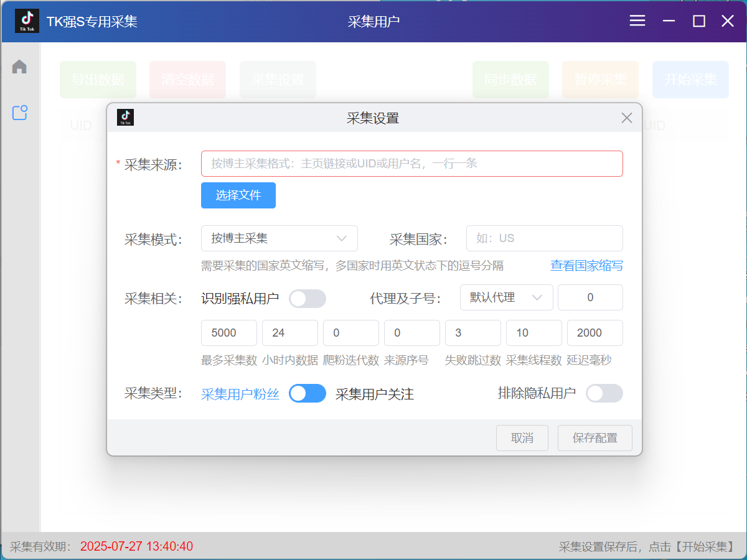Screen dimensions: 747x560
Task: Click 开始采集 button in main window
Action: [690, 80]
